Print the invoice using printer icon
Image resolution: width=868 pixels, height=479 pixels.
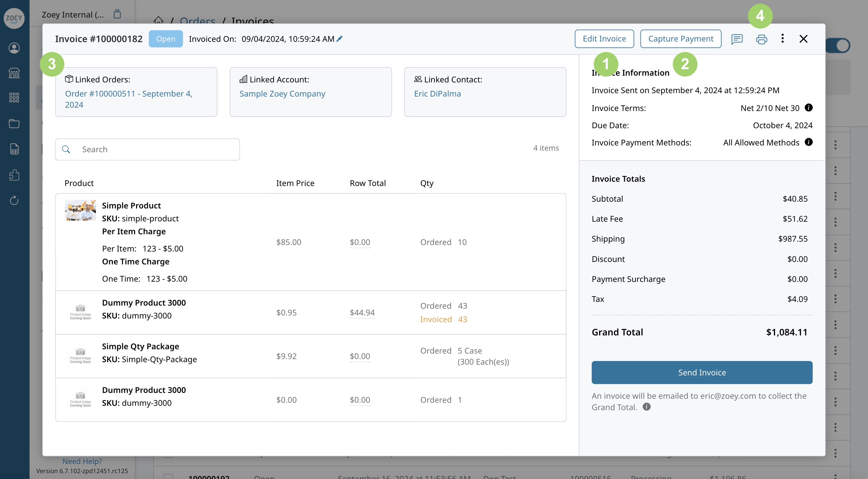[761, 39]
